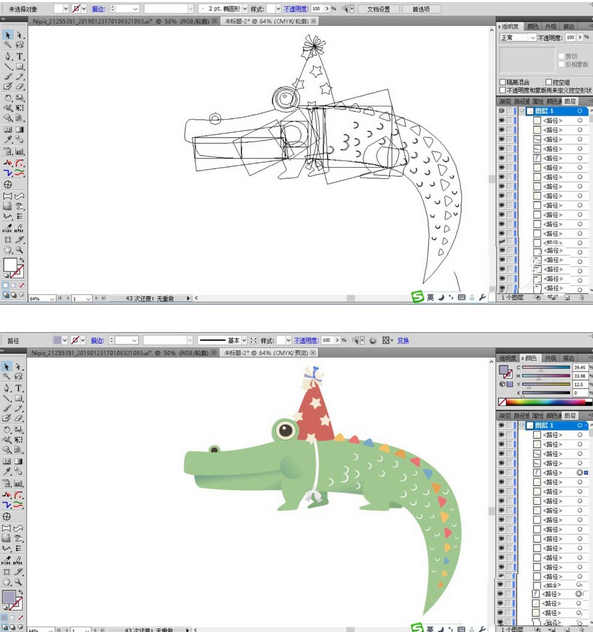Click the 文档设置 button

379,9
